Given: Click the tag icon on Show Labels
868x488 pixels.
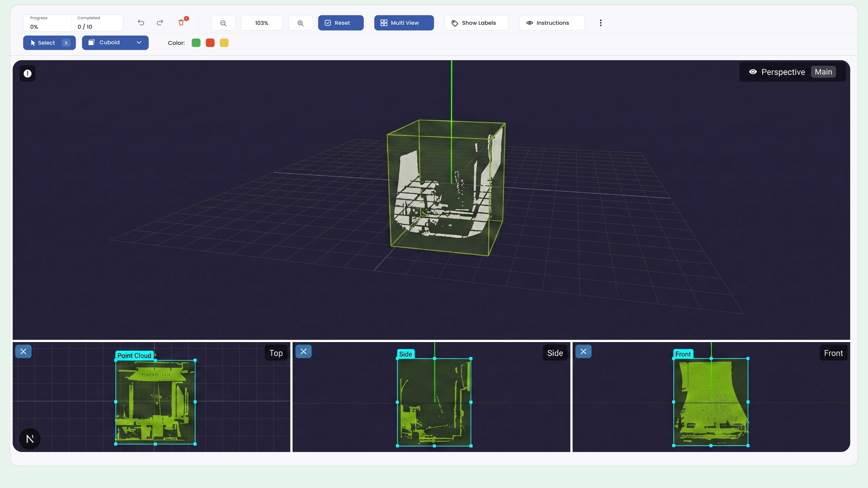Looking at the screenshot, I should 455,23.
